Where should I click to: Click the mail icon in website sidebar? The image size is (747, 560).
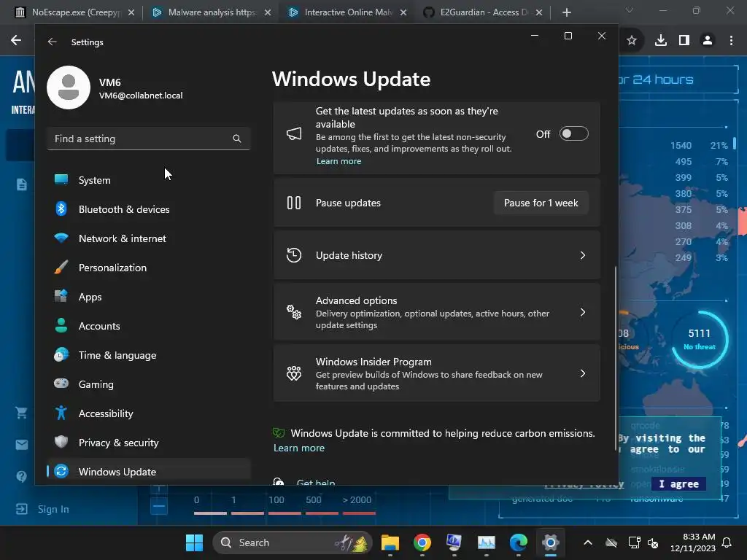21,445
